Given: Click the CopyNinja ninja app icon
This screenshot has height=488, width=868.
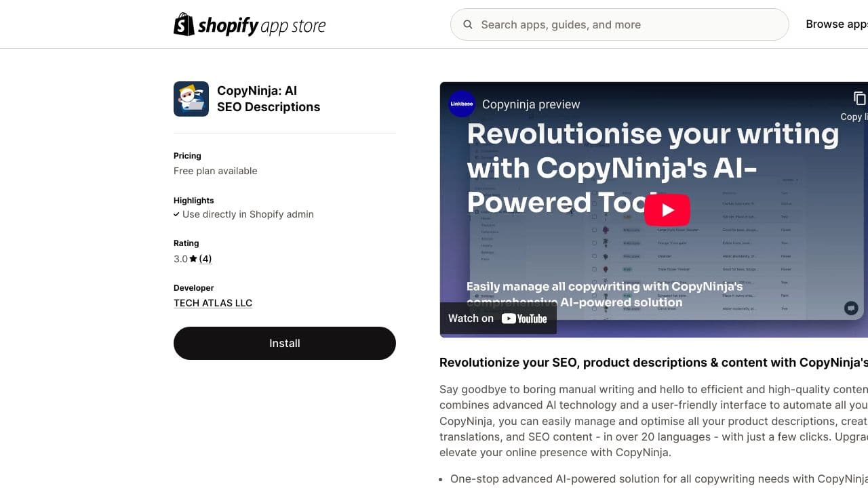Looking at the screenshot, I should pyautogui.click(x=191, y=99).
